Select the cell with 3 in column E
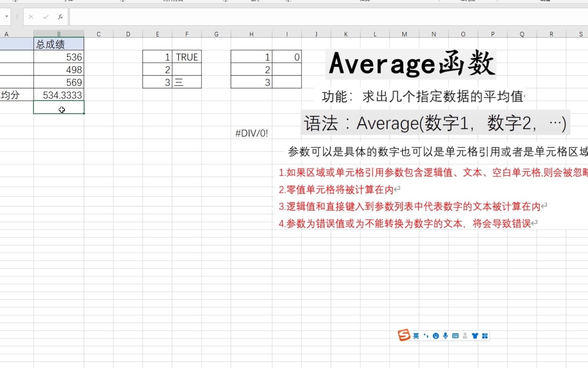 [x=158, y=82]
